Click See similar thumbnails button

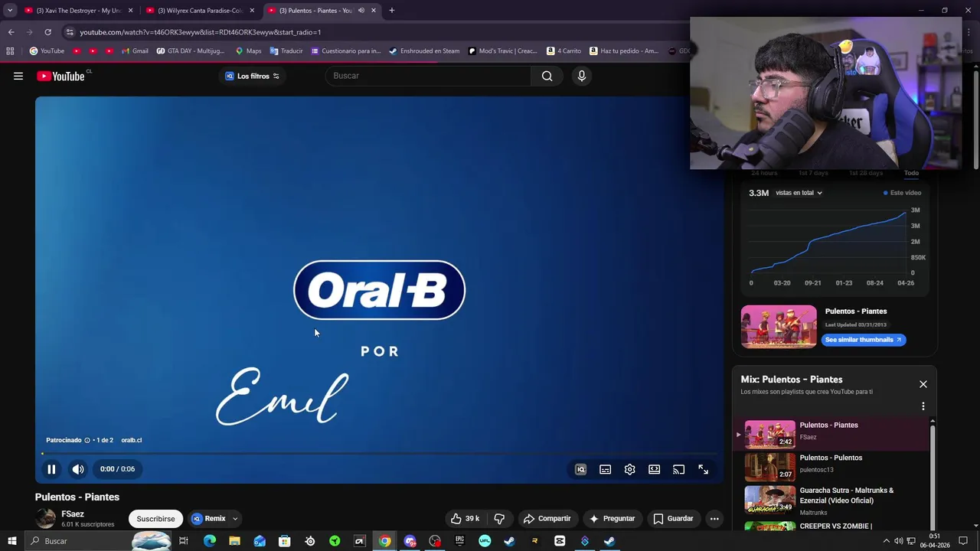click(864, 340)
